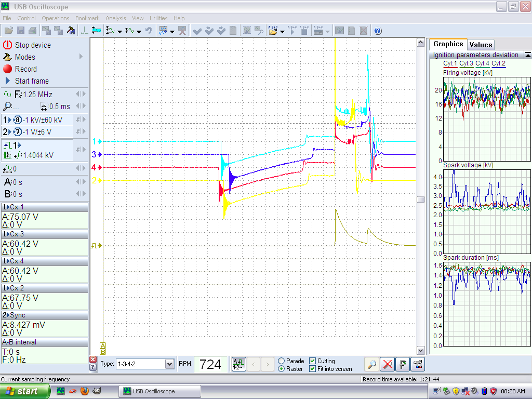Click the Record button
Image resolution: width=532 pixels, height=399 pixels.
25,69
